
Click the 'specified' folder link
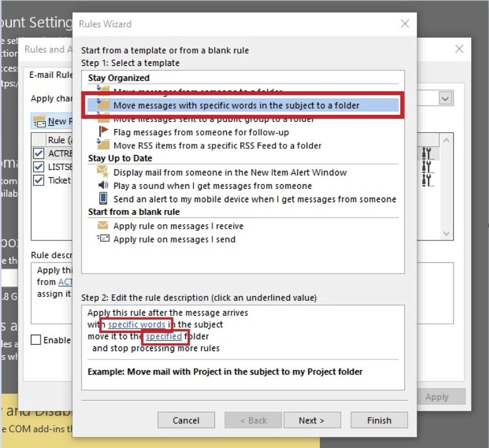164,337
